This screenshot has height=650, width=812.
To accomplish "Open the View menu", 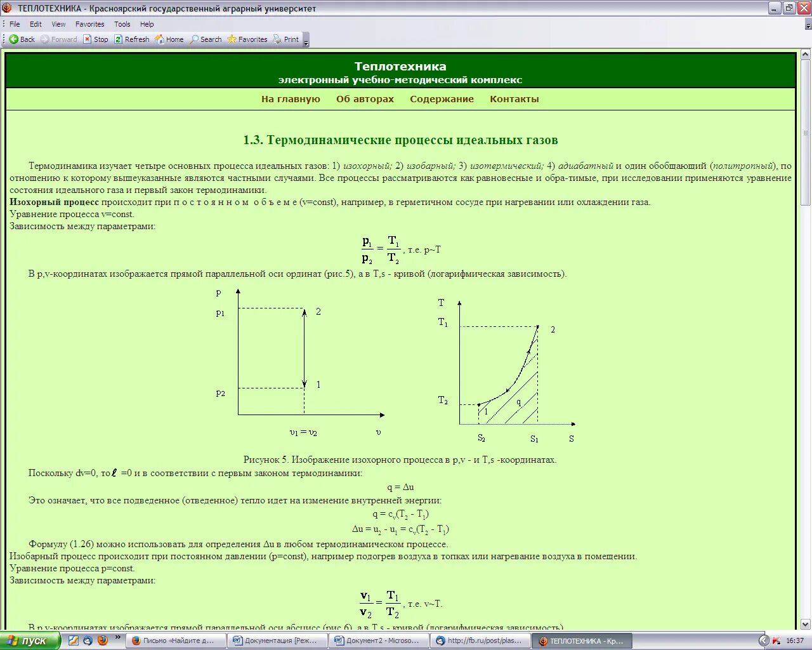I will point(58,24).
